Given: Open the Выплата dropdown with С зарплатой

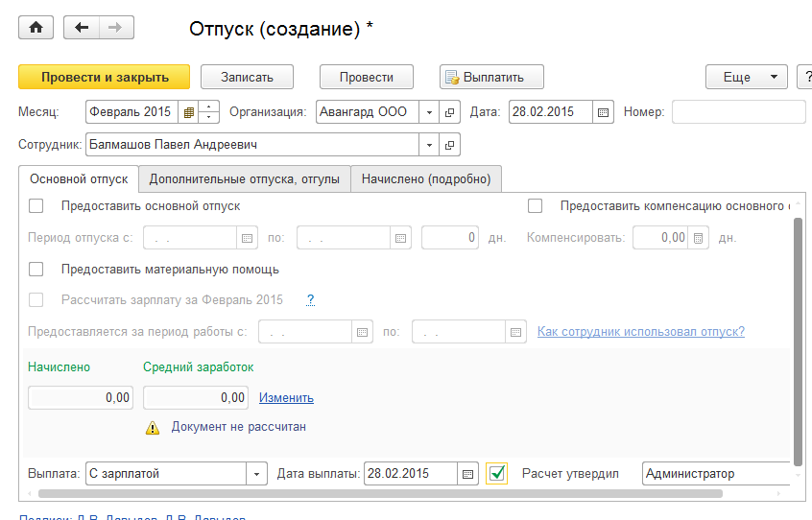Looking at the screenshot, I should [256, 474].
